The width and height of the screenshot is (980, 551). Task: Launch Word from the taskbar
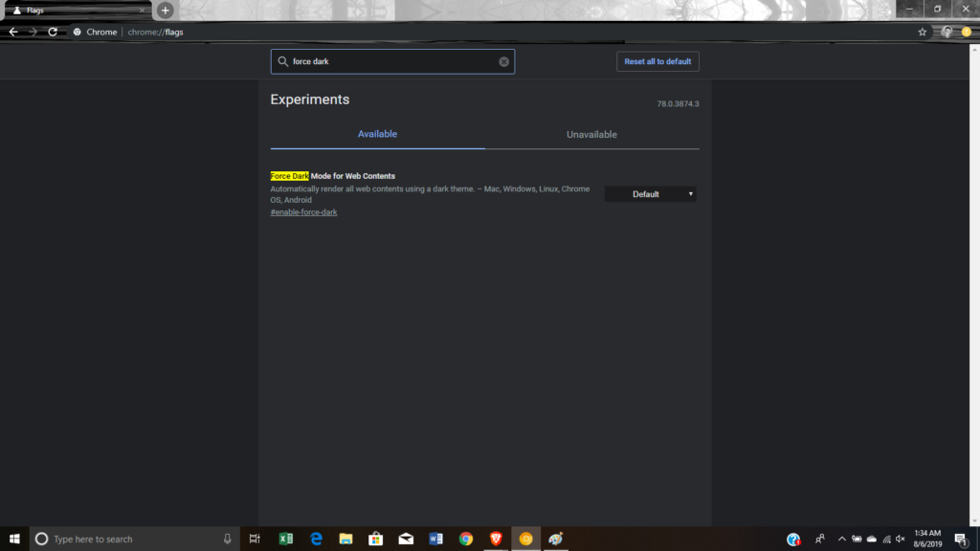(x=435, y=539)
